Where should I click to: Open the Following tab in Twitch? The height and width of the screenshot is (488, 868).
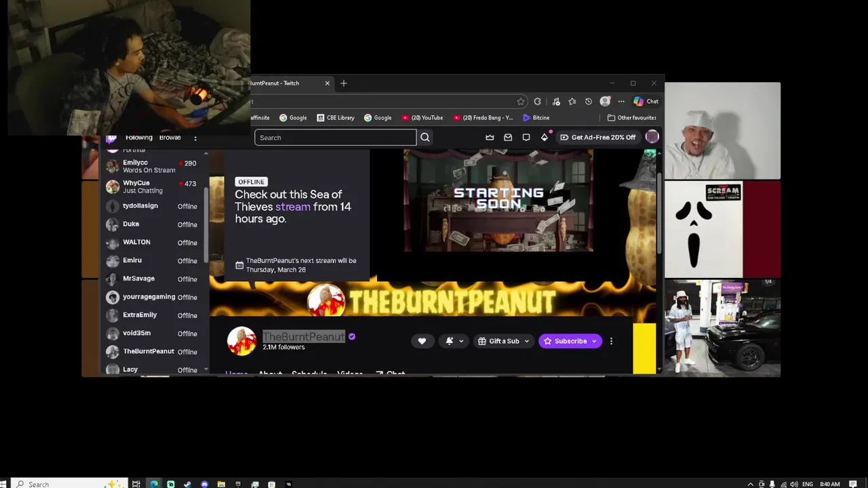[x=139, y=138]
